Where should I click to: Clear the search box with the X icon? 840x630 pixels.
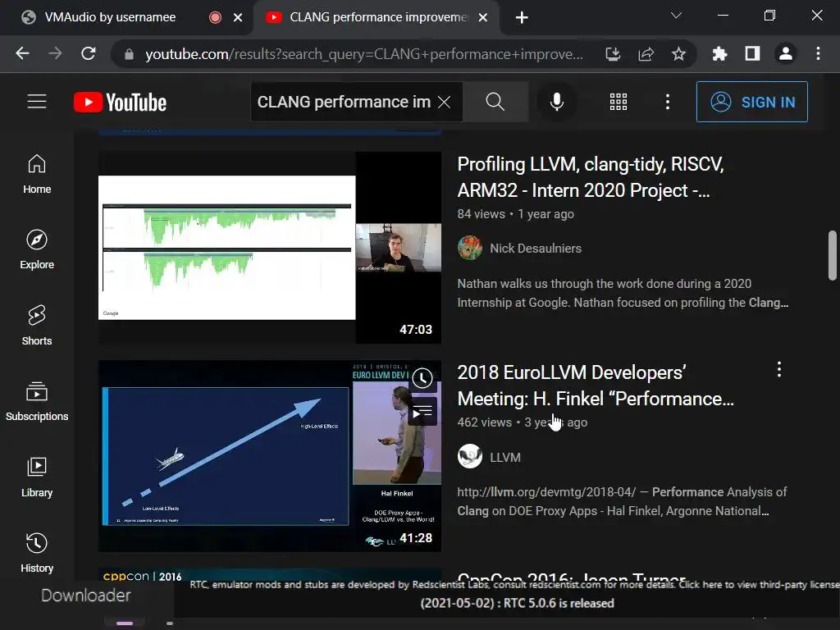click(x=444, y=102)
